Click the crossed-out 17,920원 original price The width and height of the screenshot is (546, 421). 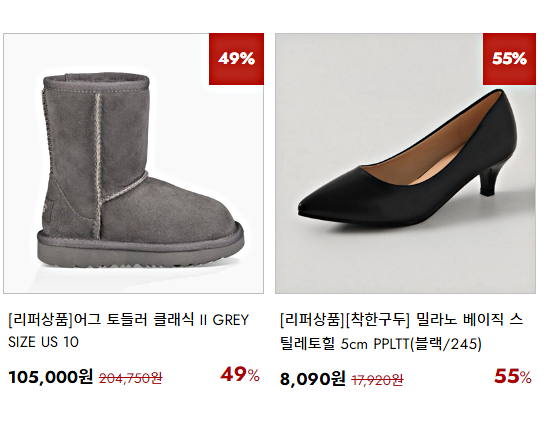[377, 380]
